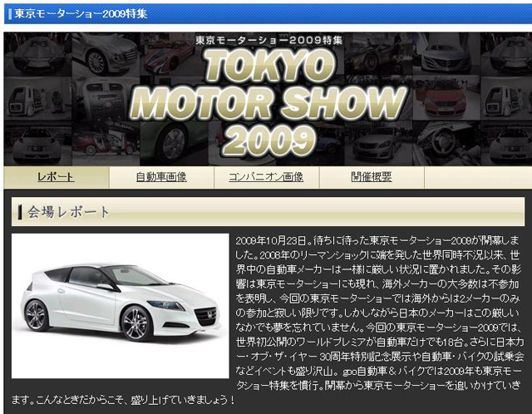Image resolution: width=532 pixels, height=414 pixels.
Task: Click the empty tab area right of 開催概要
Action: point(474,177)
